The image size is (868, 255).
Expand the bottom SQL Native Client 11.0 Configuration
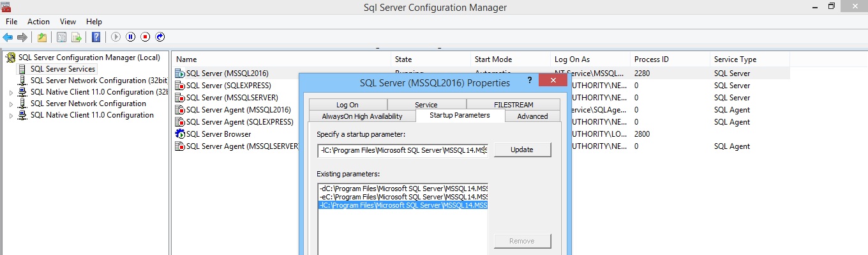pyautogui.click(x=11, y=116)
